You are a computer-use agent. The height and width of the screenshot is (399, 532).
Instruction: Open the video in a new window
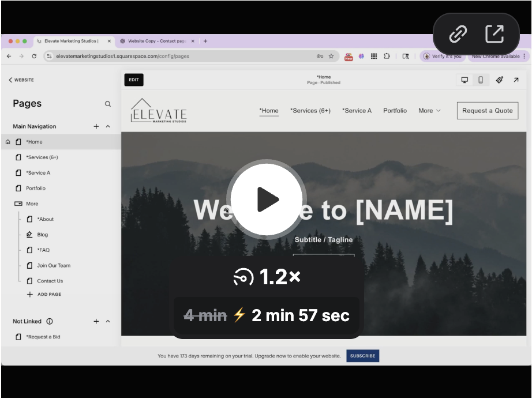coord(494,33)
